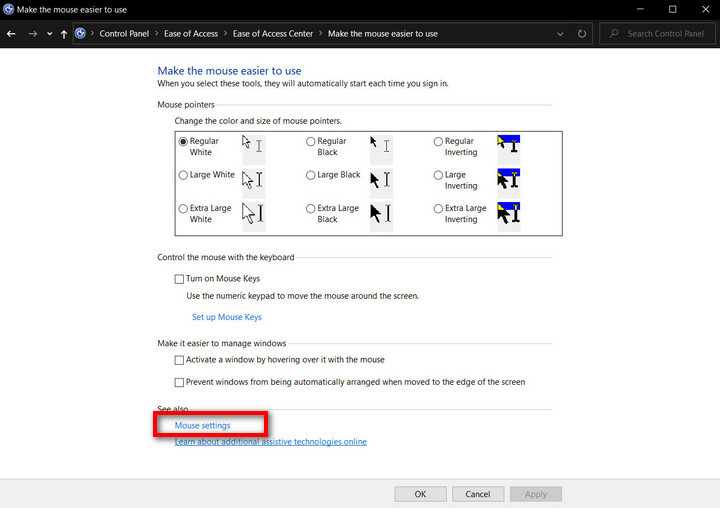
Task: Select the Large White pointer radio button
Action: [183, 175]
